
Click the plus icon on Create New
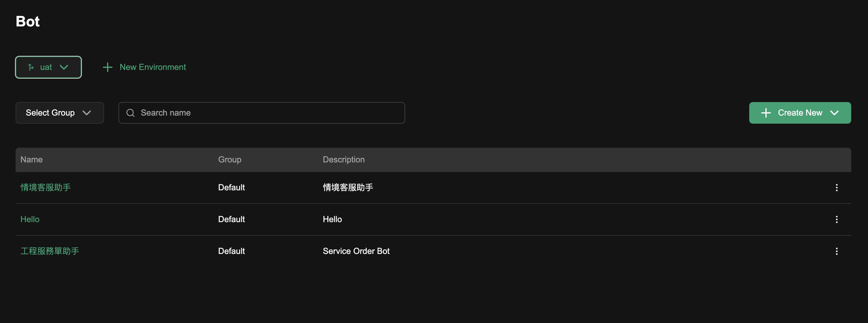point(765,113)
